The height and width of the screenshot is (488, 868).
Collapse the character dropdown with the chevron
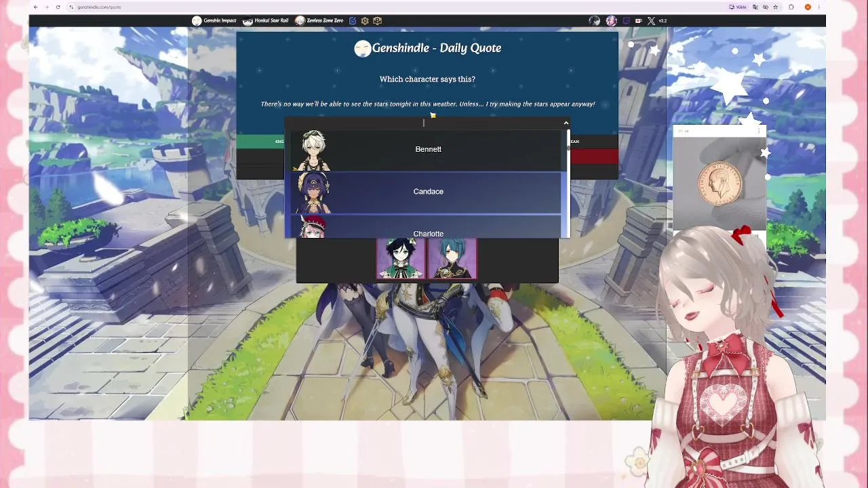pos(566,123)
